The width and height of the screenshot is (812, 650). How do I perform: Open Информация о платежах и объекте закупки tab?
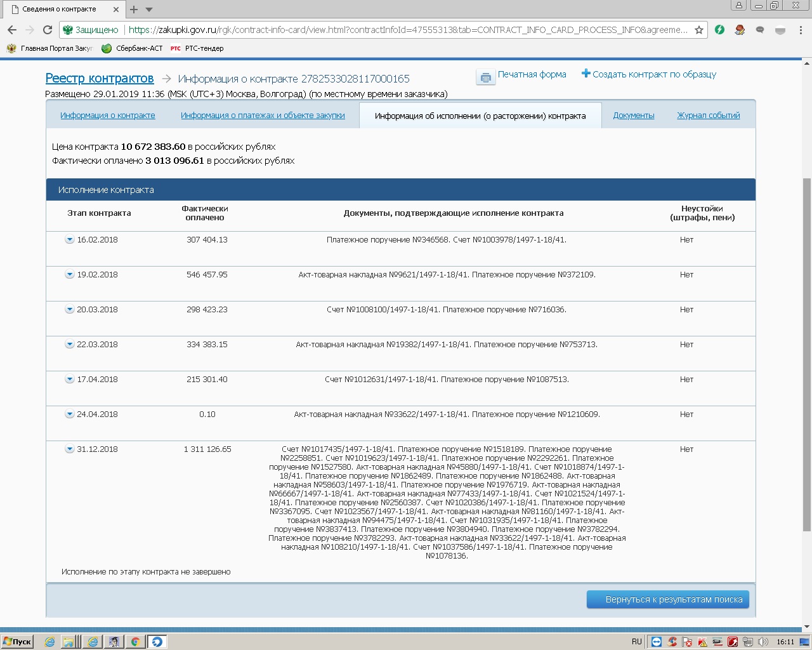point(263,116)
